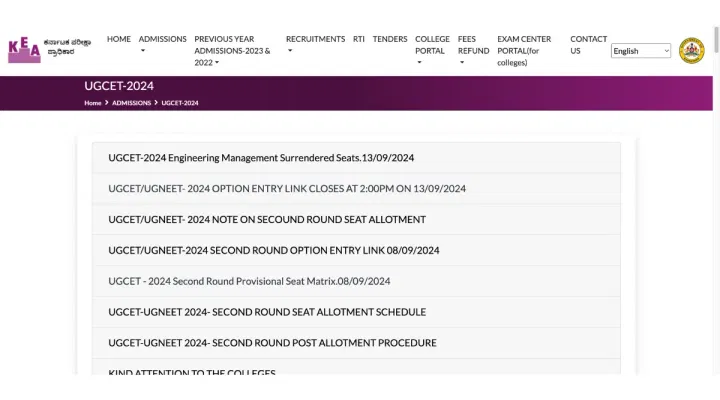Click the Karnataka government emblem icon
Image resolution: width=720 pixels, height=400 pixels.
[691, 51]
